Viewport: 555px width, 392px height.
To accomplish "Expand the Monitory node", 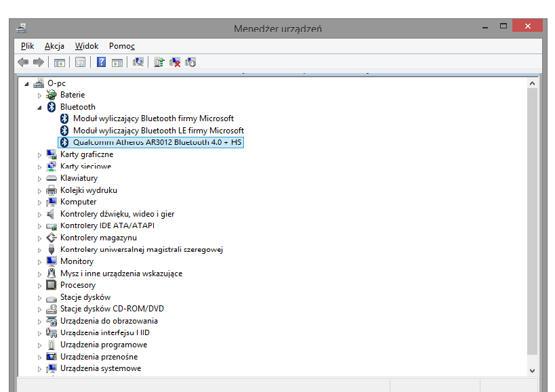I will [x=39, y=262].
